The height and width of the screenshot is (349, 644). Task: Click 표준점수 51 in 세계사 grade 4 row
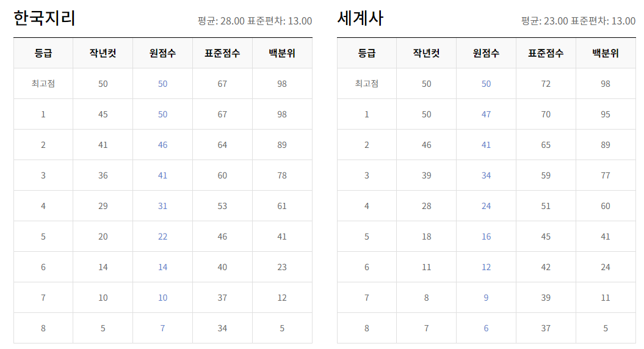pyautogui.click(x=546, y=206)
